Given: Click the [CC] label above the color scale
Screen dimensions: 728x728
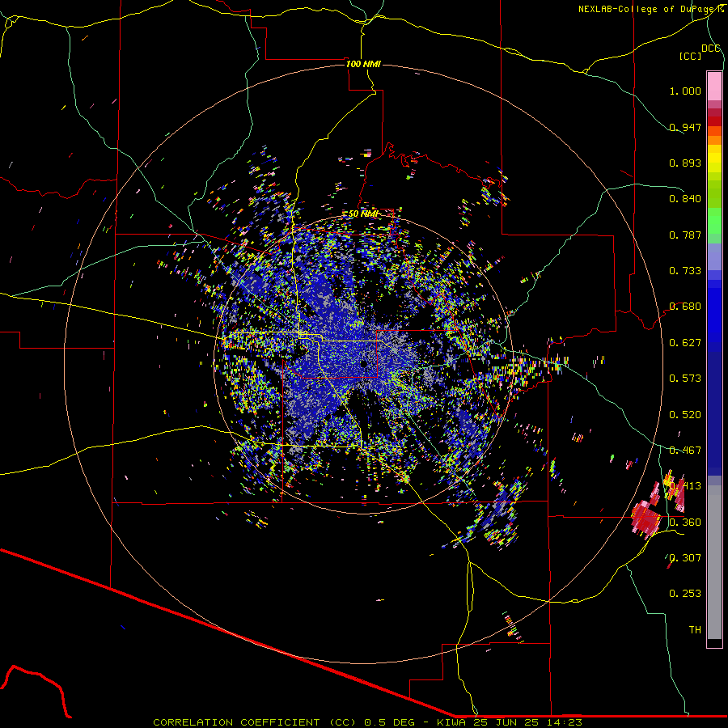Looking at the screenshot, I should pos(690,56).
